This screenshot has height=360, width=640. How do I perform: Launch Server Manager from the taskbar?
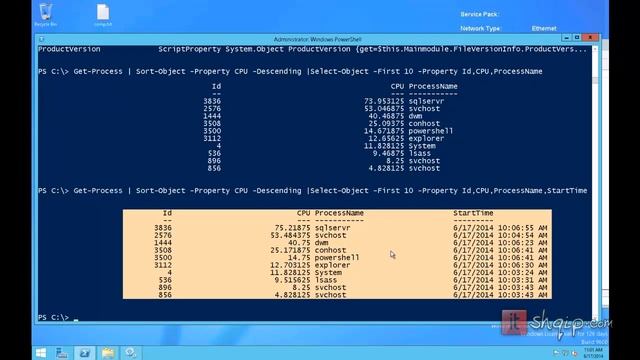(x=62, y=353)
